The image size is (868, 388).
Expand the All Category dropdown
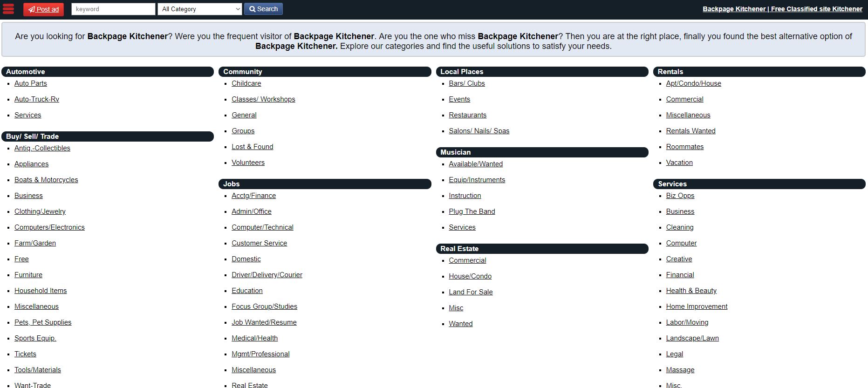[199, 9]
